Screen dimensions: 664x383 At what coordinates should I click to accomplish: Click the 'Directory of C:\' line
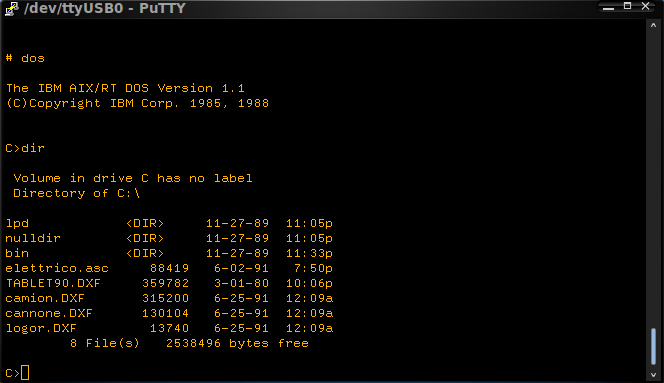click(x=77, y=193)
